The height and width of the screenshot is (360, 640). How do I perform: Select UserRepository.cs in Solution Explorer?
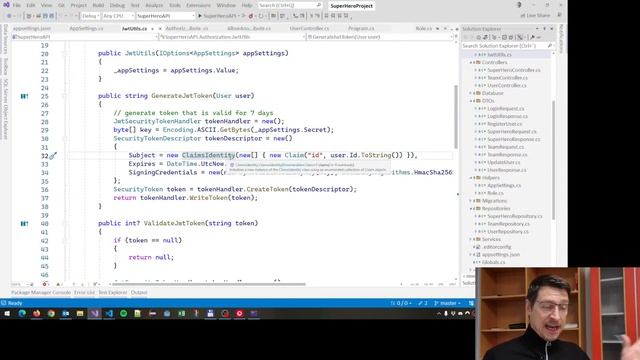coord(508,231)
